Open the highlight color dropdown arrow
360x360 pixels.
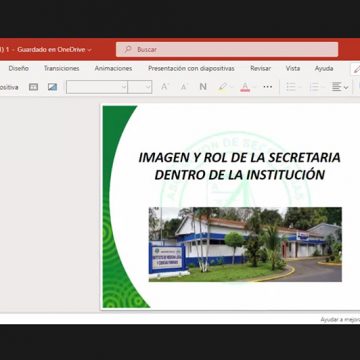click(231, 87)
